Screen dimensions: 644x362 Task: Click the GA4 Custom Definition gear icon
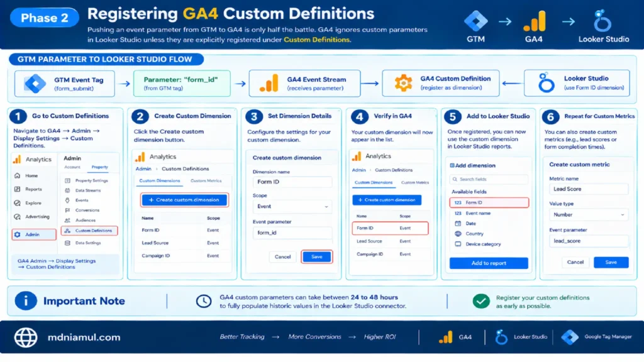(403, 83)
